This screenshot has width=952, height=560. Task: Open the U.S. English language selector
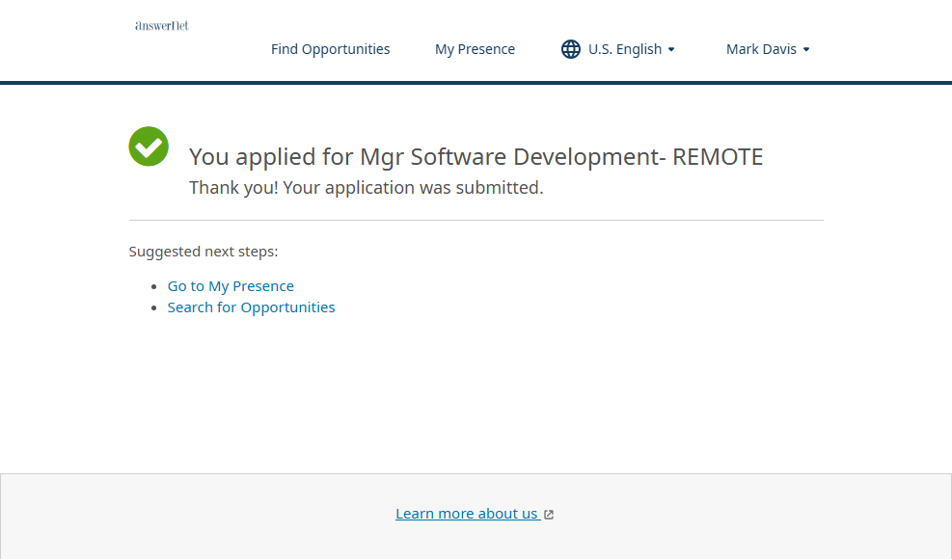(x=625, y=49)
